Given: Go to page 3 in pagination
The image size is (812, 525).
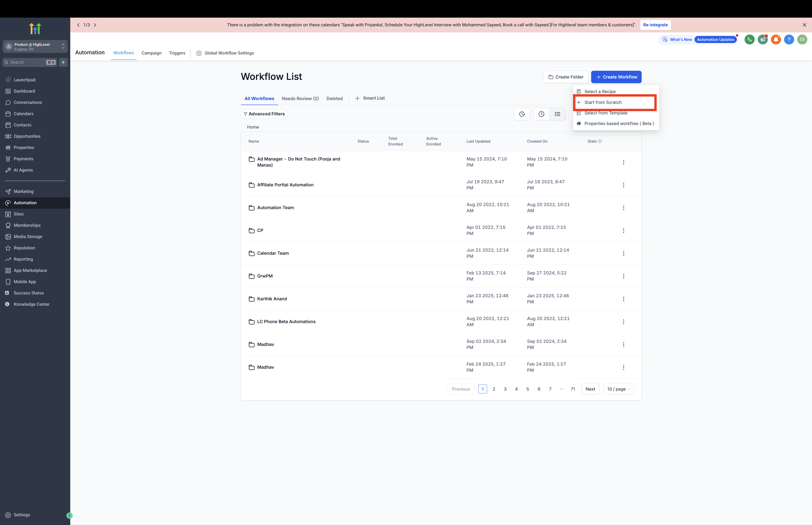Looking at the screenshot, I should coord(505,389).
